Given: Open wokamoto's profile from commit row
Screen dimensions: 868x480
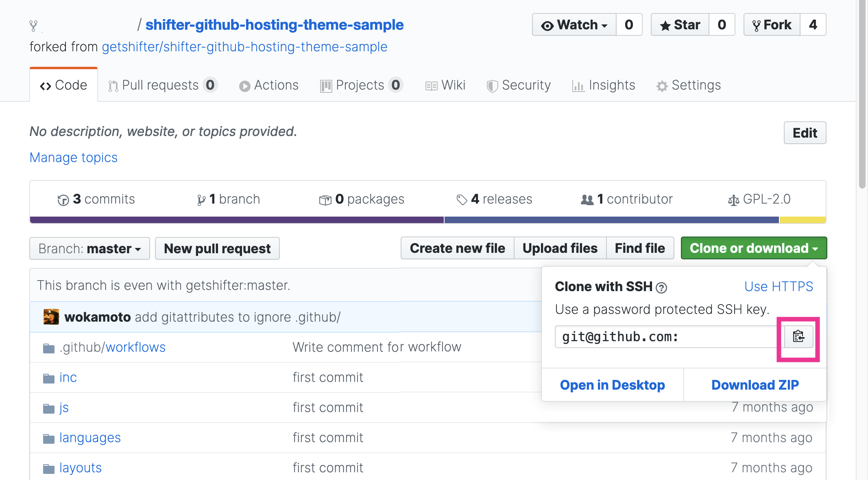Looking at the screenshot, I should pos(98,317).
